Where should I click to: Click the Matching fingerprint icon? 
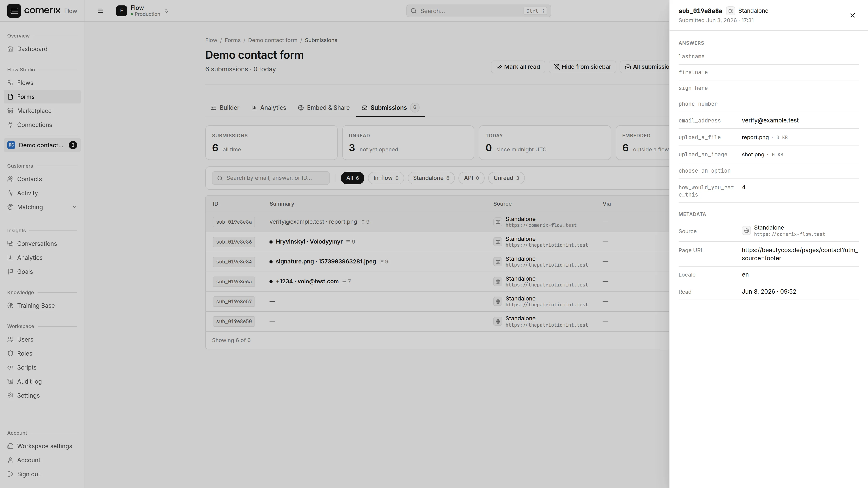coord(10,207)
